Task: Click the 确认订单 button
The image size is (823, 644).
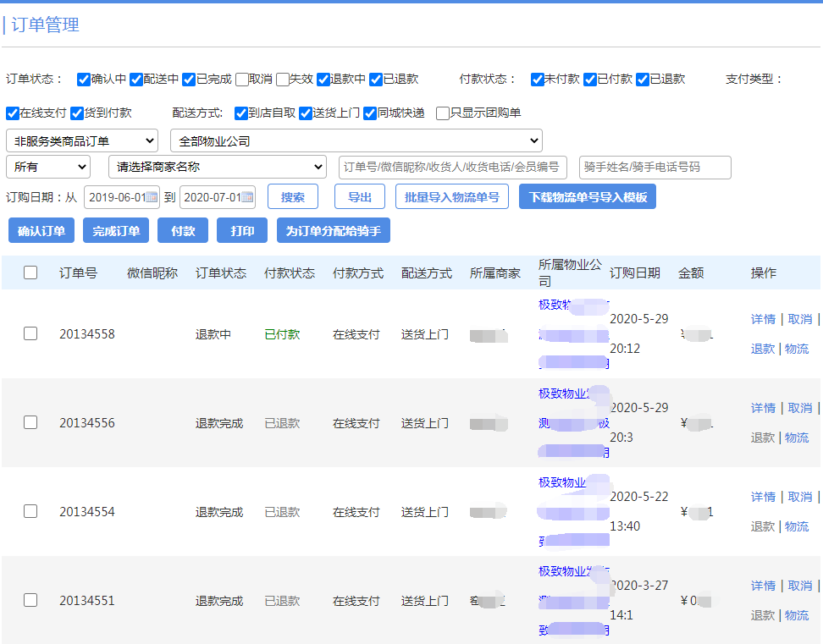Action: pos(41,230)
